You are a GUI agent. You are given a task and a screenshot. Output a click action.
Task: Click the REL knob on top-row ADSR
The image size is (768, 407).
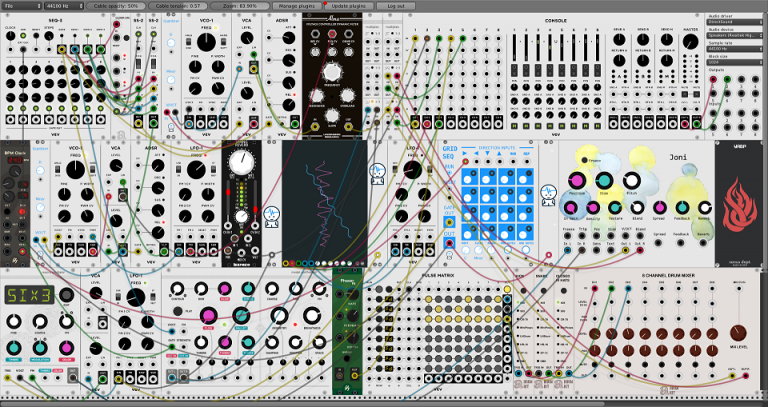tap(289, 104)
